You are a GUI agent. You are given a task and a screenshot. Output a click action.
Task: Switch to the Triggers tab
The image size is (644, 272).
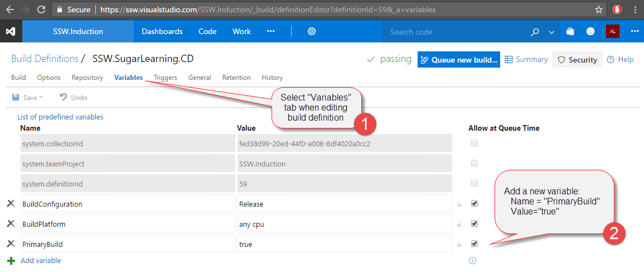(x=165, y=78)
